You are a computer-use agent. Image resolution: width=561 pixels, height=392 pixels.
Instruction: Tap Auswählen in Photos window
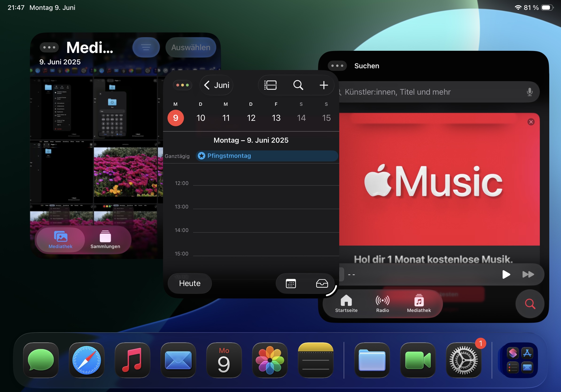pos(191,47)
